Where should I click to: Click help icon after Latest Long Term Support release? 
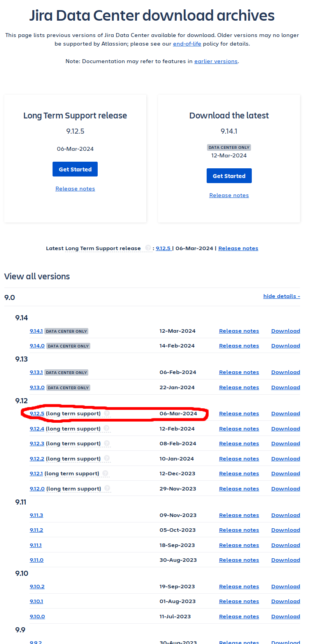pos(148,248)
